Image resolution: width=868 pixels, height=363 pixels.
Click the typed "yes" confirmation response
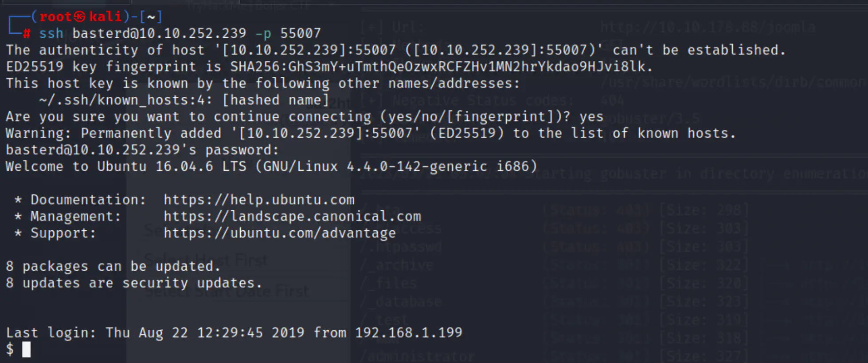591,117
